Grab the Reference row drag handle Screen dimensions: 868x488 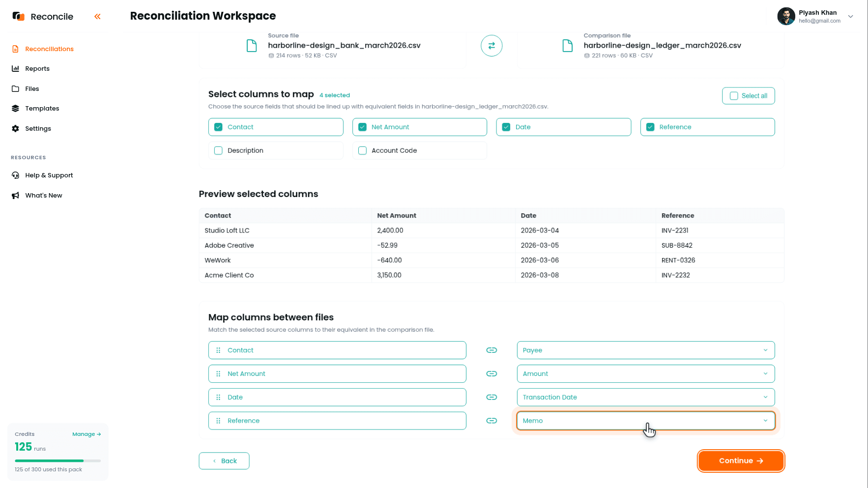pos(218,421)
